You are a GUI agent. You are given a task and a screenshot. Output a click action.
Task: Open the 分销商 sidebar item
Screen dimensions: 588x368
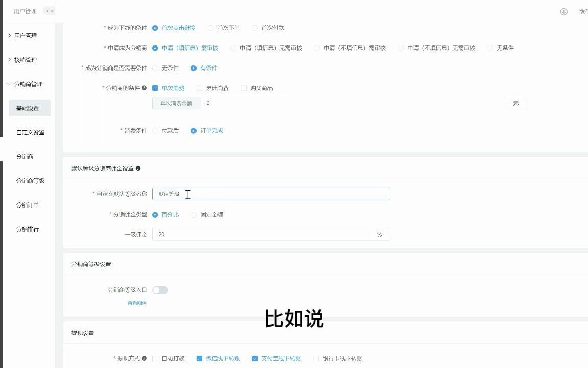click(x=24, y=156)
